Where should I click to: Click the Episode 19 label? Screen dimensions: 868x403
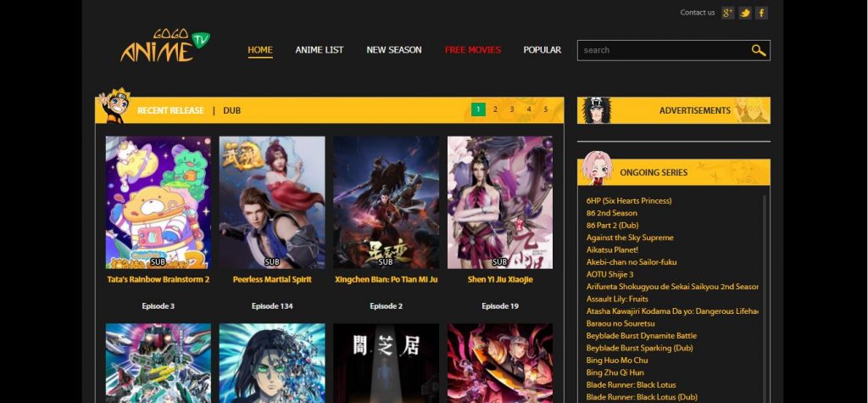500,306
